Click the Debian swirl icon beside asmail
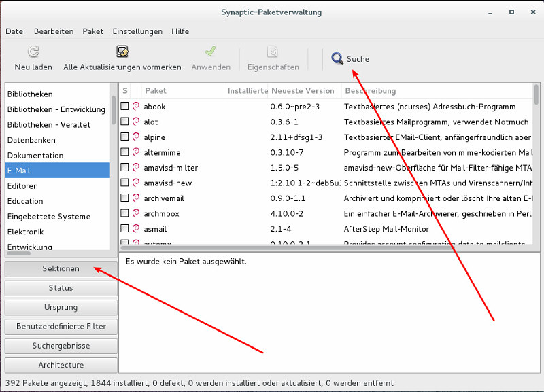Image resolution: width=544 pixels, height=392 pixels. pos(136,229)
